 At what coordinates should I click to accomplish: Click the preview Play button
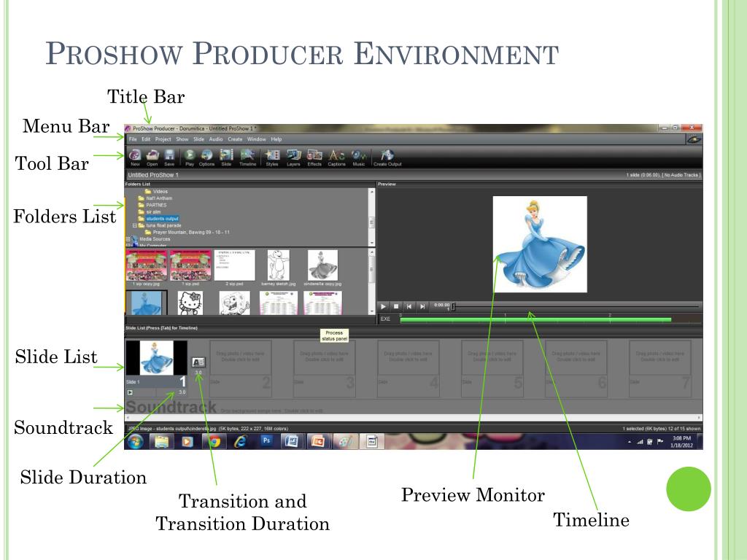[383, 306]
